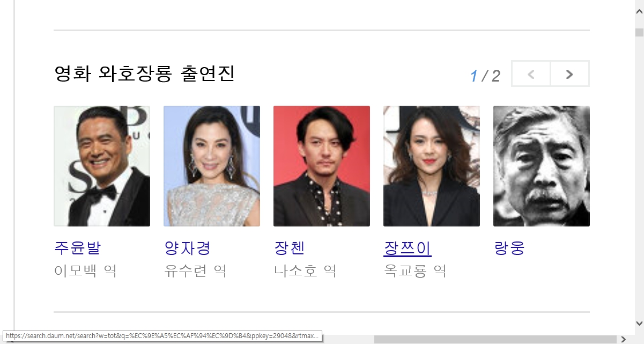Open 랑웅 black-and-white photo

[x=542, y=166]
